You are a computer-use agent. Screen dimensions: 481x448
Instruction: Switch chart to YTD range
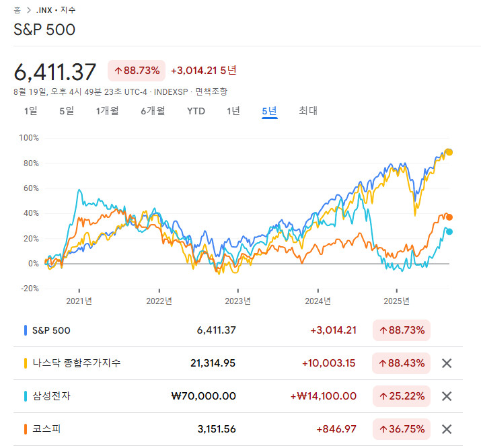pyautogui.click(x=196, y=111)
